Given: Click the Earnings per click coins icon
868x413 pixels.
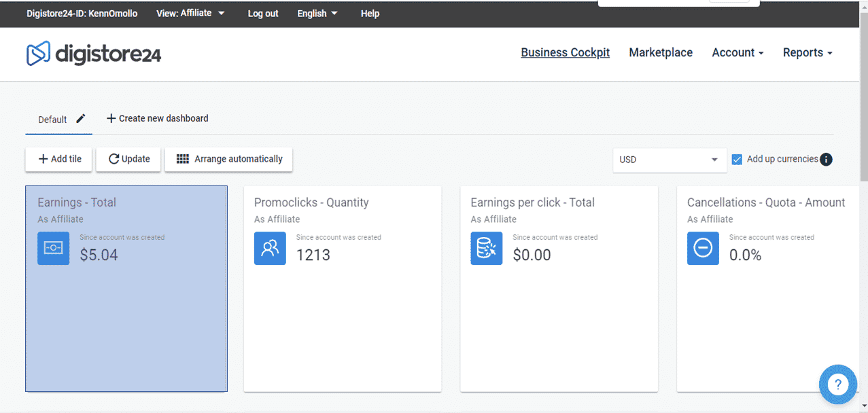Looking at the screenshot, I should [487, 248].
